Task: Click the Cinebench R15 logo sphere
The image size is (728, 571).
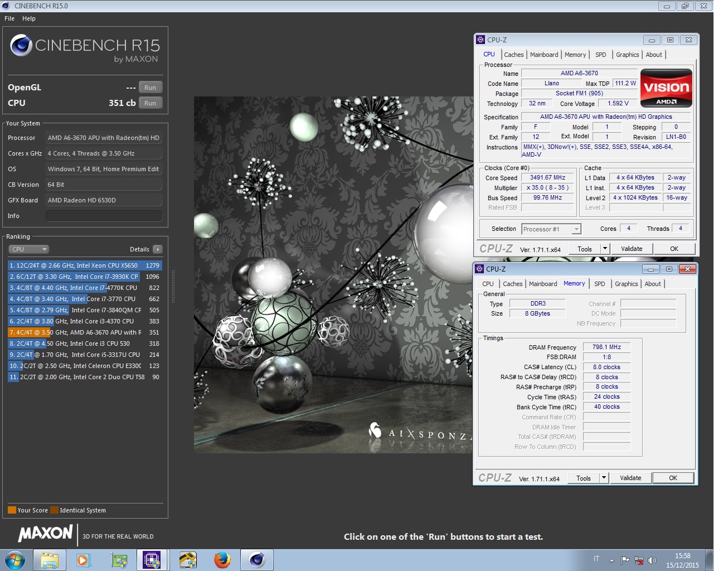Action: (21, 45)
